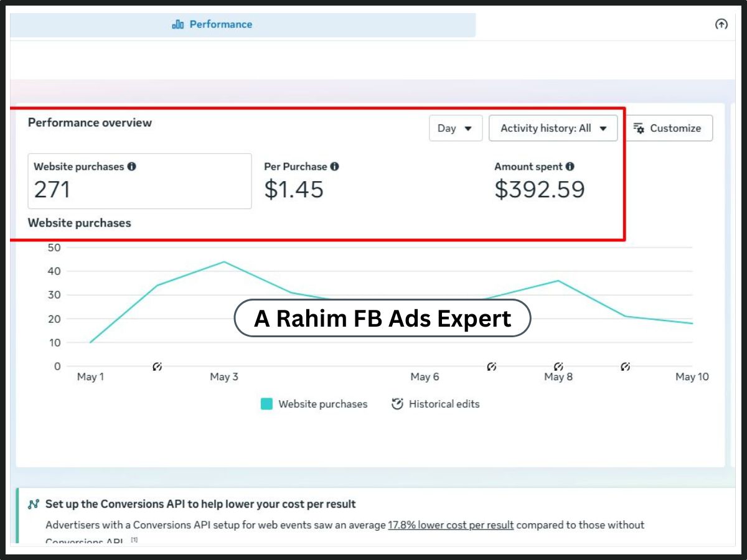This screenshot has width=747, height=560.
Task: Click the Performance bar chart icon
Action: 178,24
